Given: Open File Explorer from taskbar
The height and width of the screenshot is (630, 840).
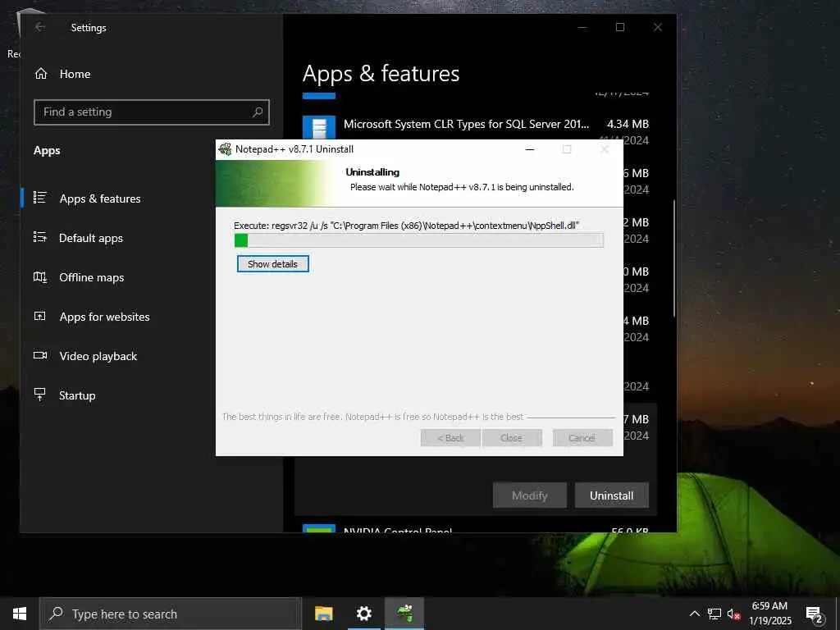Looking at the screenshot, I should point(323,614).
